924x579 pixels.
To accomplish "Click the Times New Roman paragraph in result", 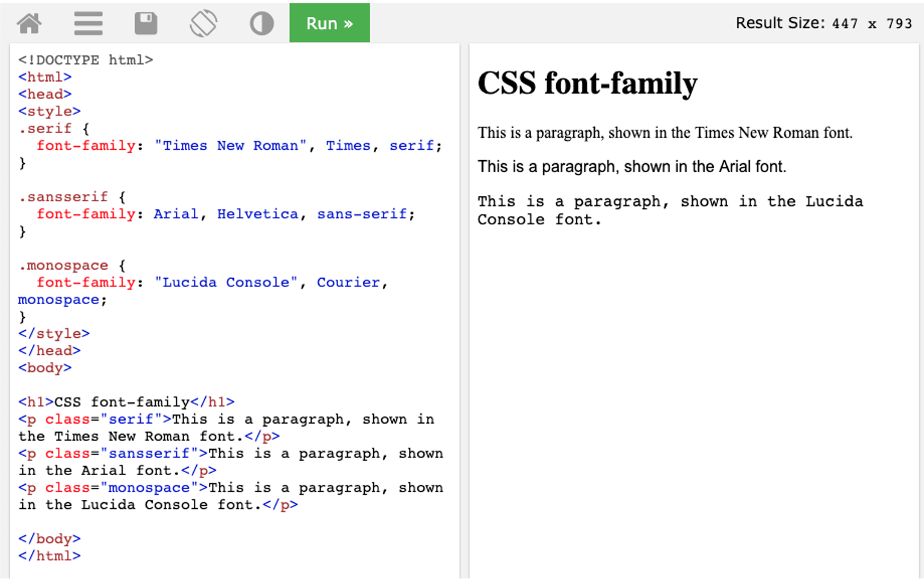I will [x=665, y=132].
